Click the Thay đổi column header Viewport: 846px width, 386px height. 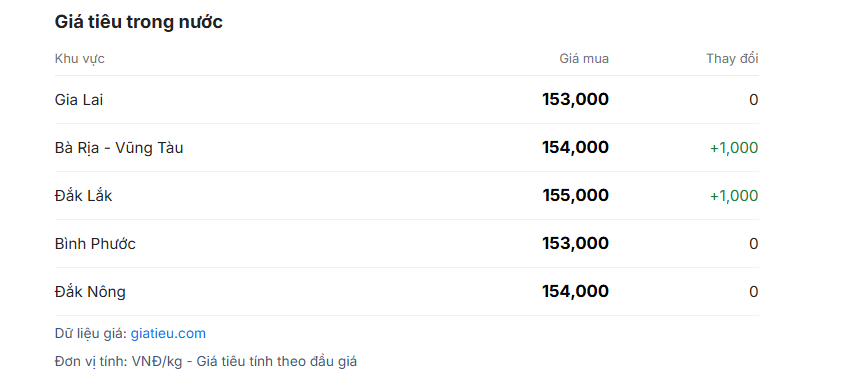click(x=732, y=58)
